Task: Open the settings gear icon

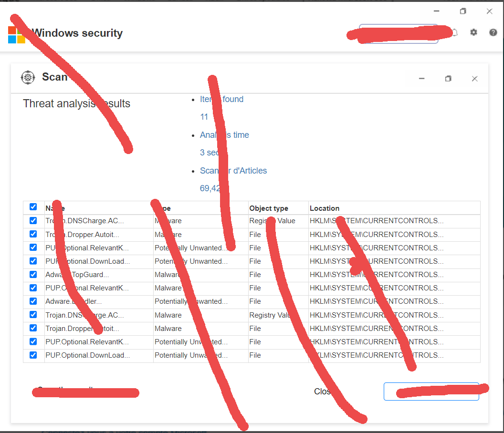Action: [x=473, y=32]
